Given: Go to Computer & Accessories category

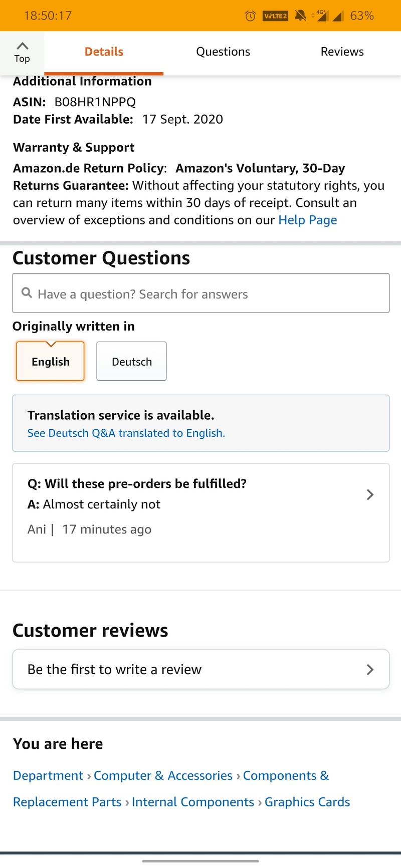Looking at the screenshot, I should point(163,775).
